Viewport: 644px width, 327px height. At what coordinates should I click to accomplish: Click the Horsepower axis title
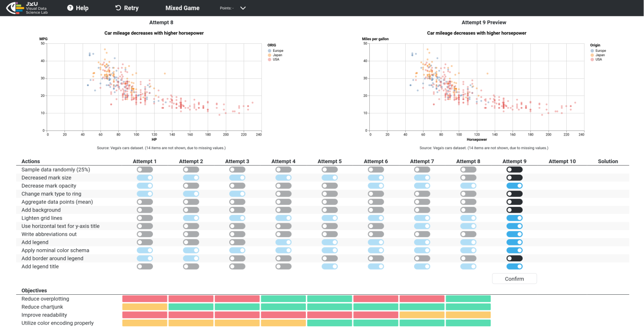pos(477,140)
